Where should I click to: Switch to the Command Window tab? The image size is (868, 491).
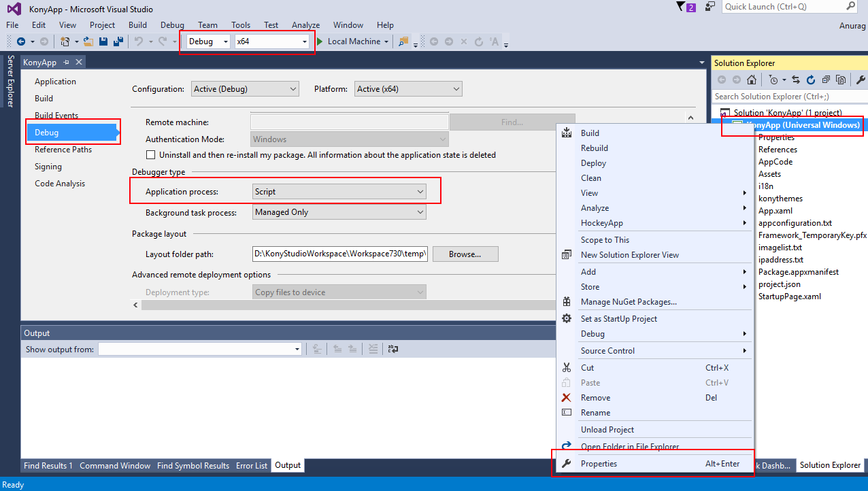[115, 466]
